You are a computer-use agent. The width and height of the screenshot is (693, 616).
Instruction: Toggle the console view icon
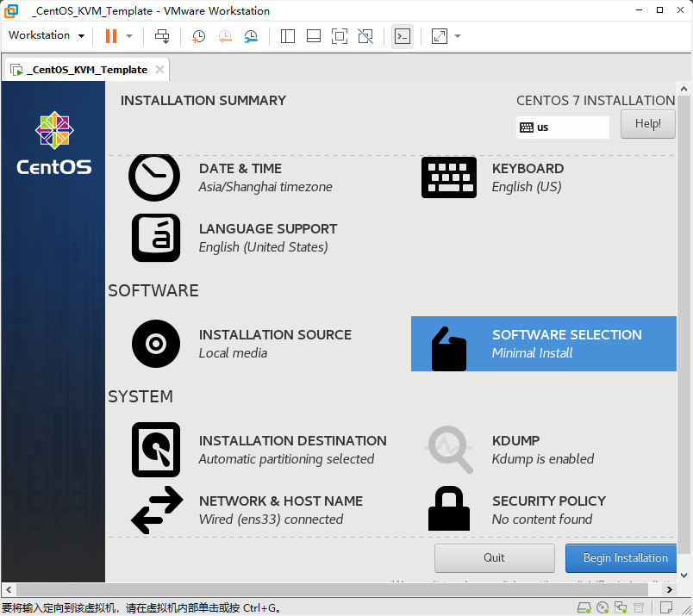tap(403, 36)
